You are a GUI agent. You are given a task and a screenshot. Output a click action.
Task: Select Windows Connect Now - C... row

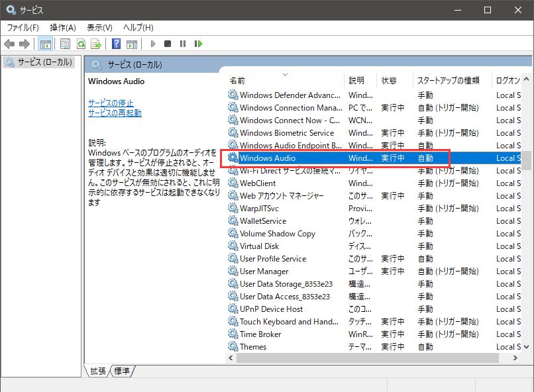tap(374, 120)
